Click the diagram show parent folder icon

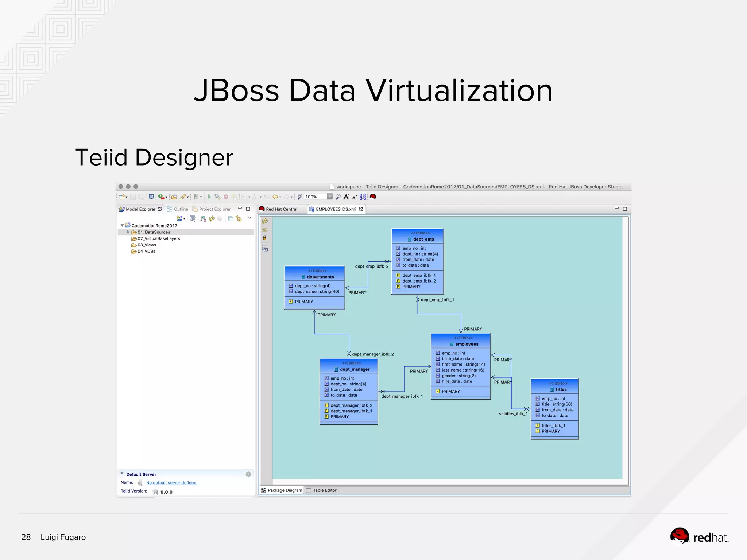pos(265,230)
